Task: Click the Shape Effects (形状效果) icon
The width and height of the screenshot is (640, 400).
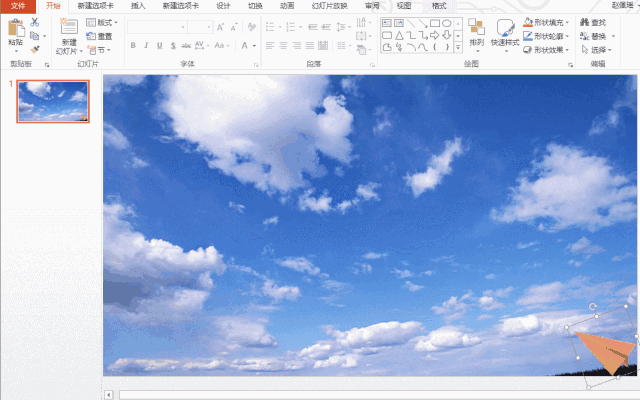Action: tap(528, 50)
